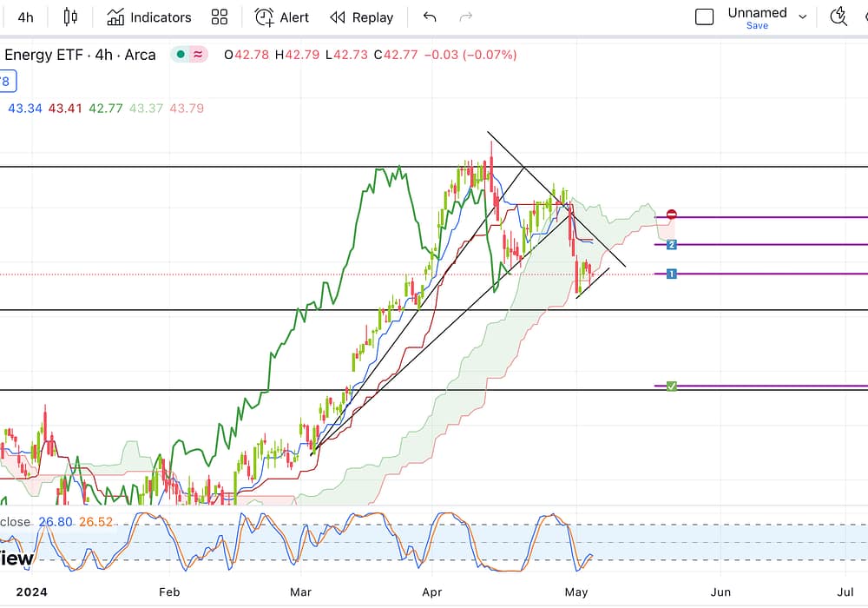This screenshot has height=608, width=868.
Task: Select the red stop-loss line marker
Action: tap(672, 215)
